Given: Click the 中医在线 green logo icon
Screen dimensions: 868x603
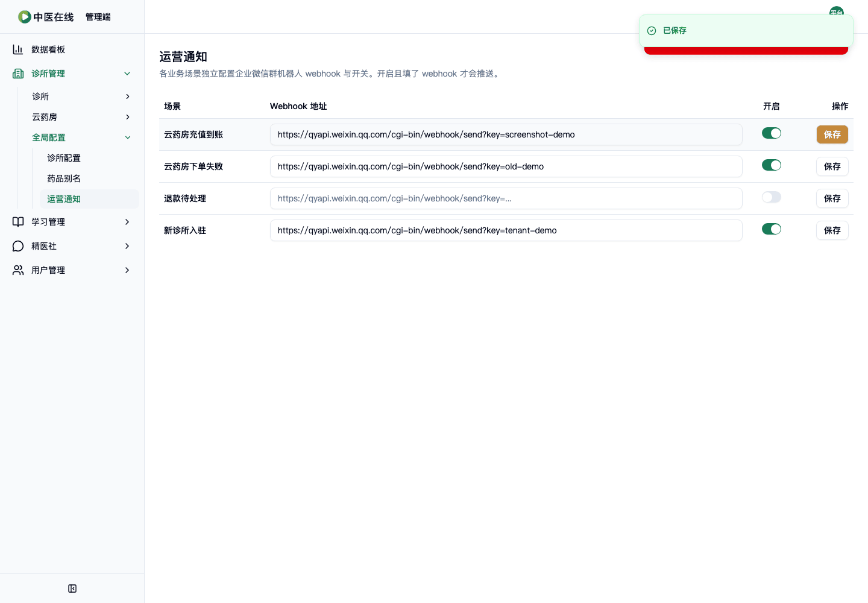Looking at the screenshot, I should [x=25, y=17].
